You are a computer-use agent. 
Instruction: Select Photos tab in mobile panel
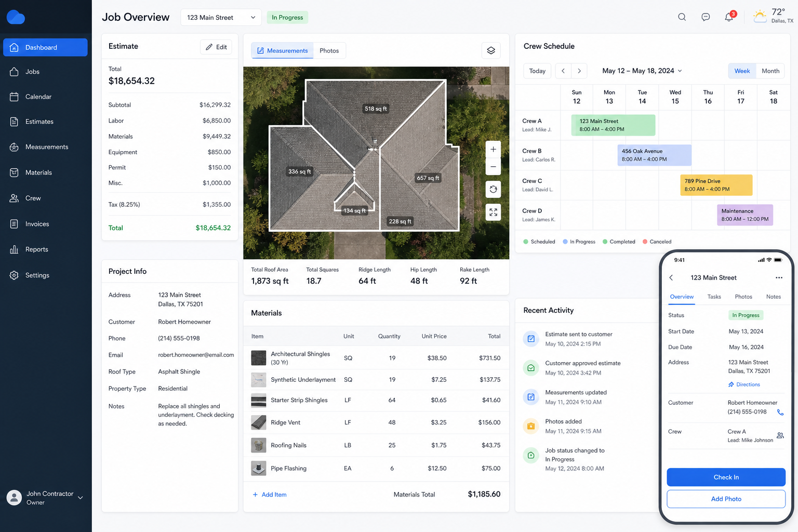pyautogui.click(x=743, y=297)
